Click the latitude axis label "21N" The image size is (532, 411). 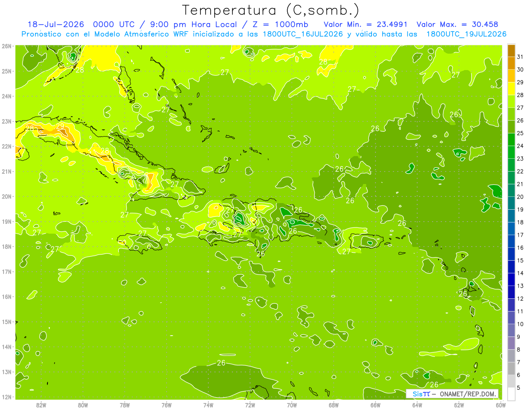[x=6, y=172]
